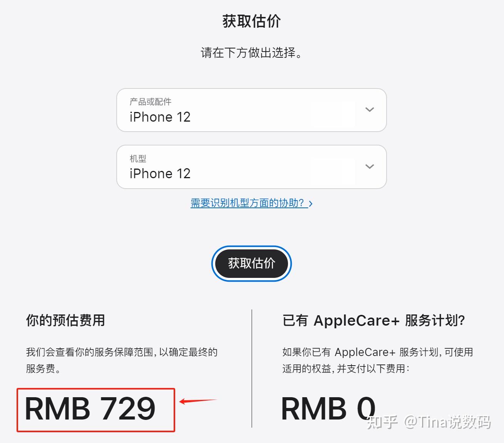The image size is (504, 443).
Task: Click the RMB 0 AppleCare+ price
Action: click(328, 409)
